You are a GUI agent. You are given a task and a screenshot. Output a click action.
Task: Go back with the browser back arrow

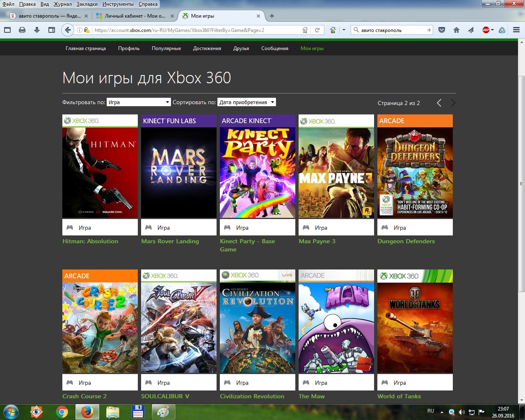[x=68, y=30]
